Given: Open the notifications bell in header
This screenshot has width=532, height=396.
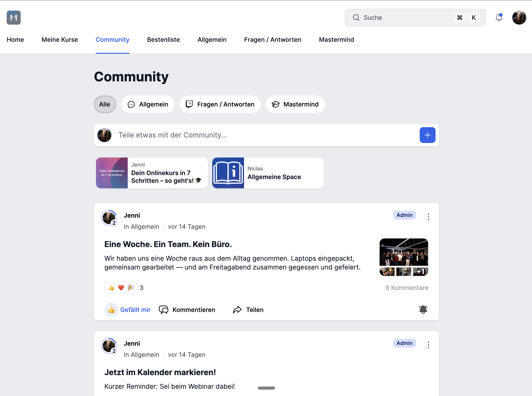Looking at the screenshot, I should (499, 18).
